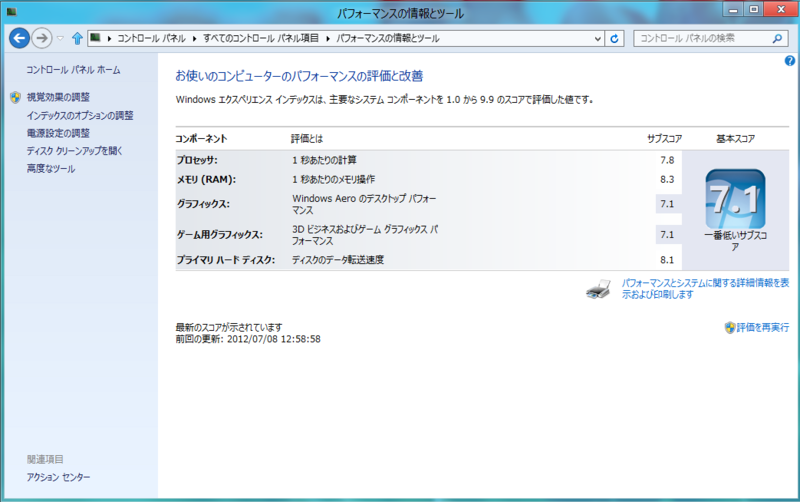Click the ゲーム用グラフィックス: row label

(x=219, y=235)
